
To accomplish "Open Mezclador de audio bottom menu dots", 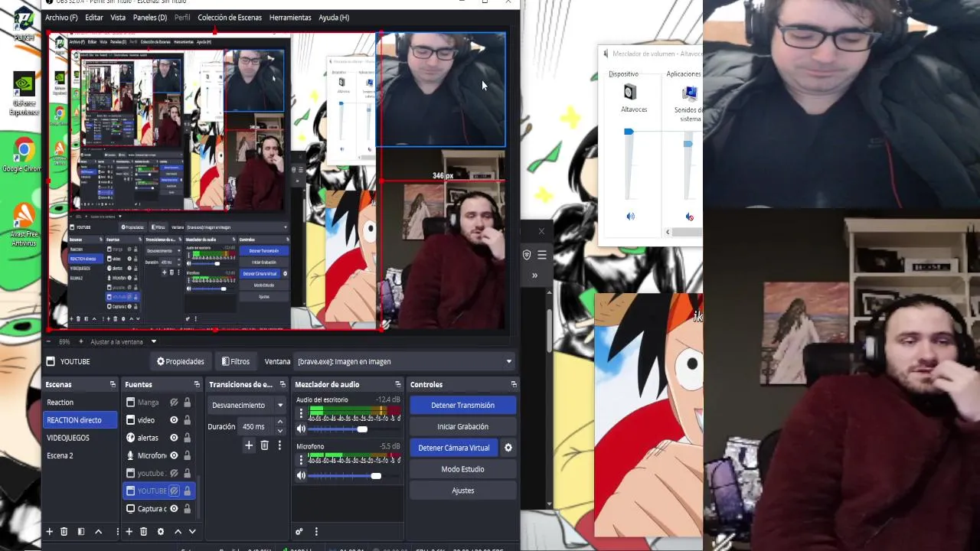I will [x=316, y=531].
